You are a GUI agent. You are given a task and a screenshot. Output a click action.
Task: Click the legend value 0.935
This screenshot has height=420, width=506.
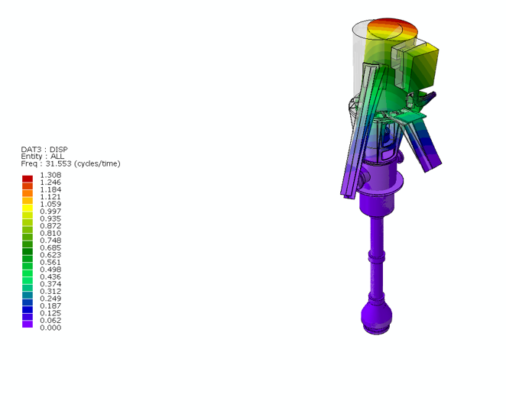point(50,218)
